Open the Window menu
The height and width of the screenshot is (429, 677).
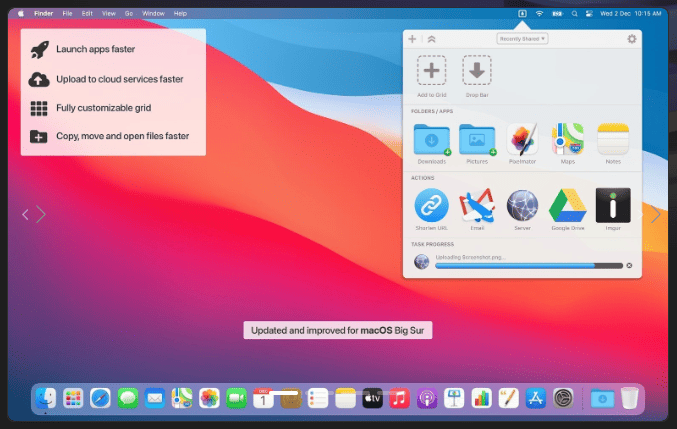153,13
